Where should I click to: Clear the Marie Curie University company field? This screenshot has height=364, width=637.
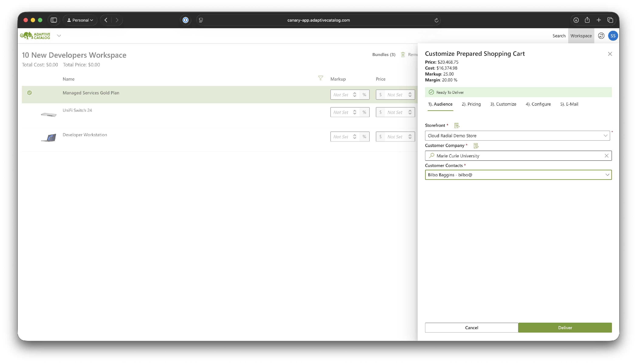tap(606, 156)
